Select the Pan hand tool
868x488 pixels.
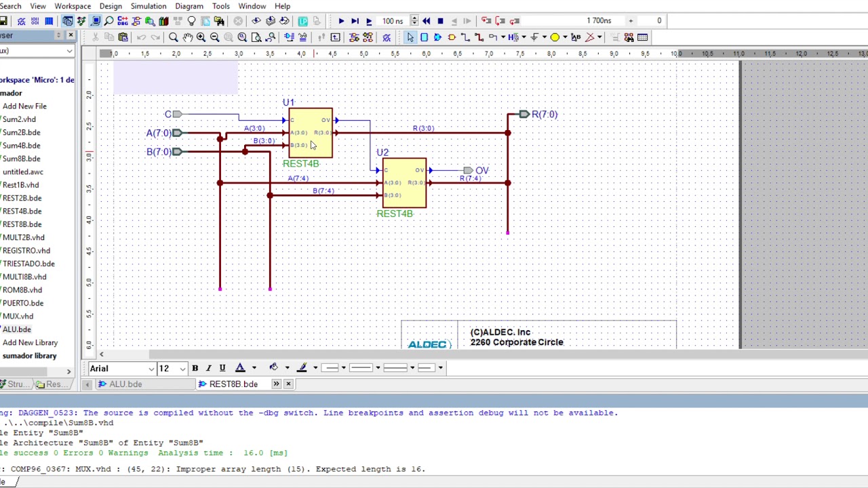[x=187, y=37]
